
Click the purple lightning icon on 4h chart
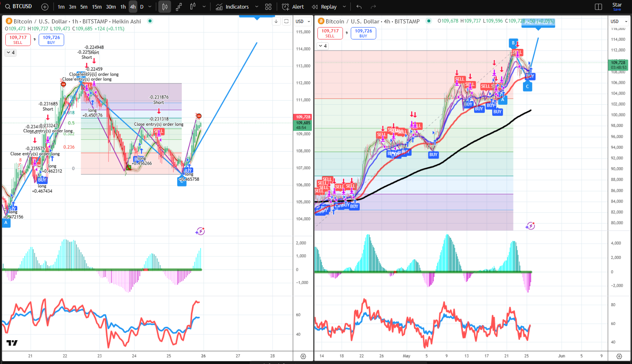(530, 226)
